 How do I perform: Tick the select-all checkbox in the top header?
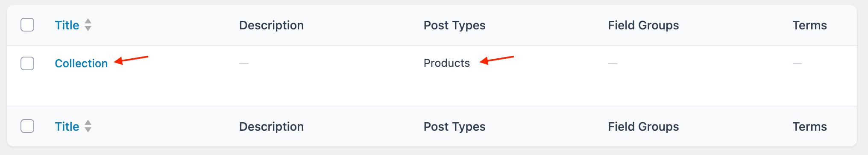[x=27, y=25]
